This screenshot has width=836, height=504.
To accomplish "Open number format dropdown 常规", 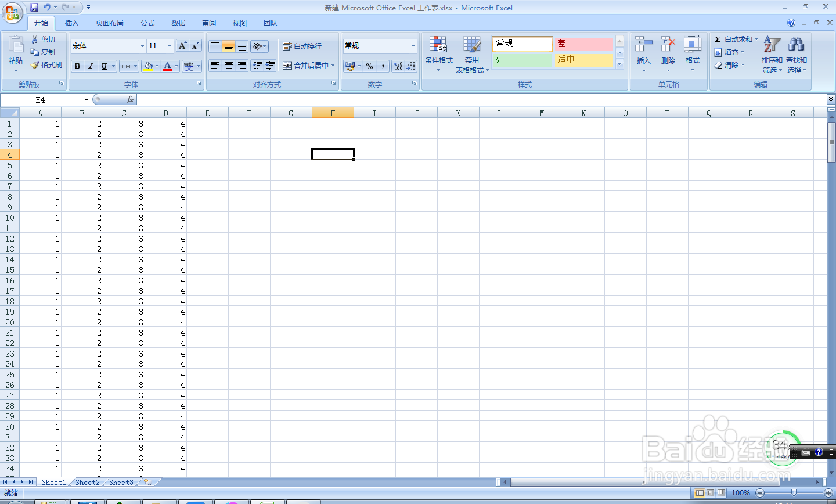I will point(413,46).
